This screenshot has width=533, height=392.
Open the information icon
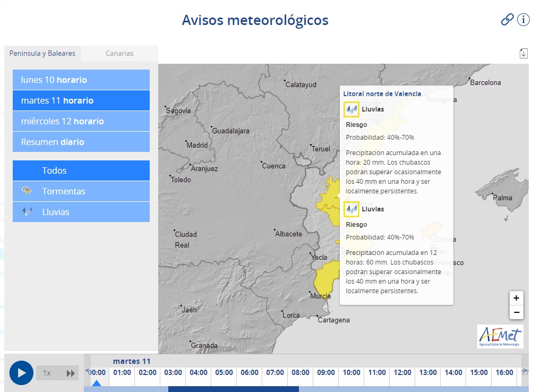(523, 20)
